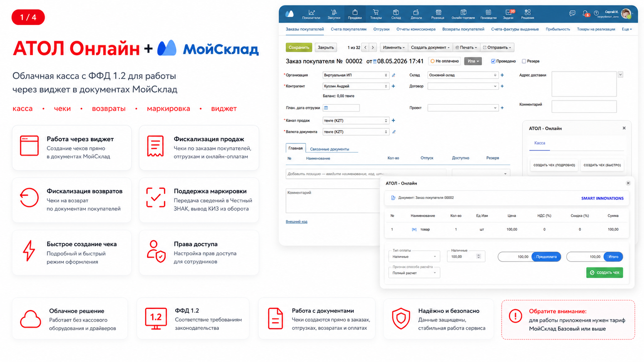
Task: Open the notifications bell icon
Action: (585, 13)
